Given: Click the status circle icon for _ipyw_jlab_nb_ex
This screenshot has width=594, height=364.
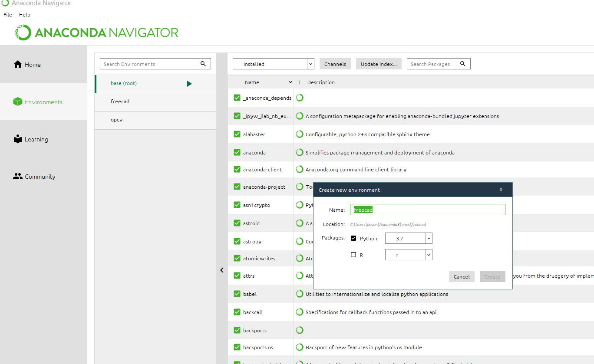Looking at the screenshot, I should click(300, 116).
